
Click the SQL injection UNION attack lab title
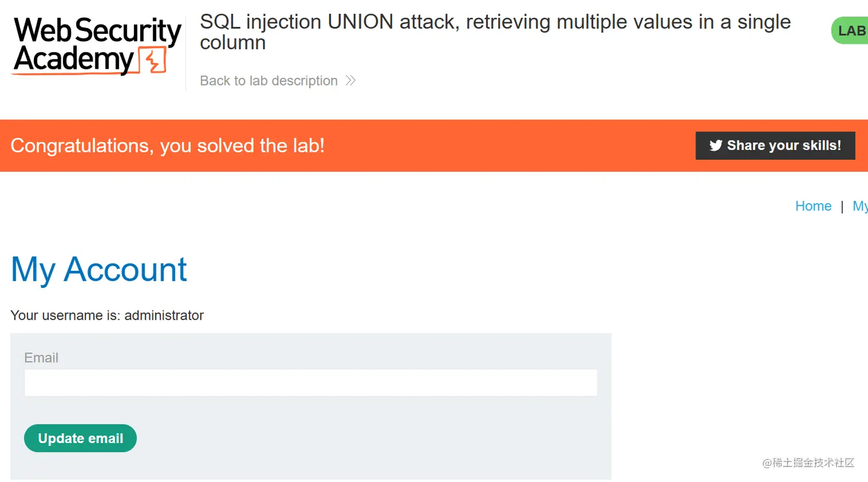[495, 32]
